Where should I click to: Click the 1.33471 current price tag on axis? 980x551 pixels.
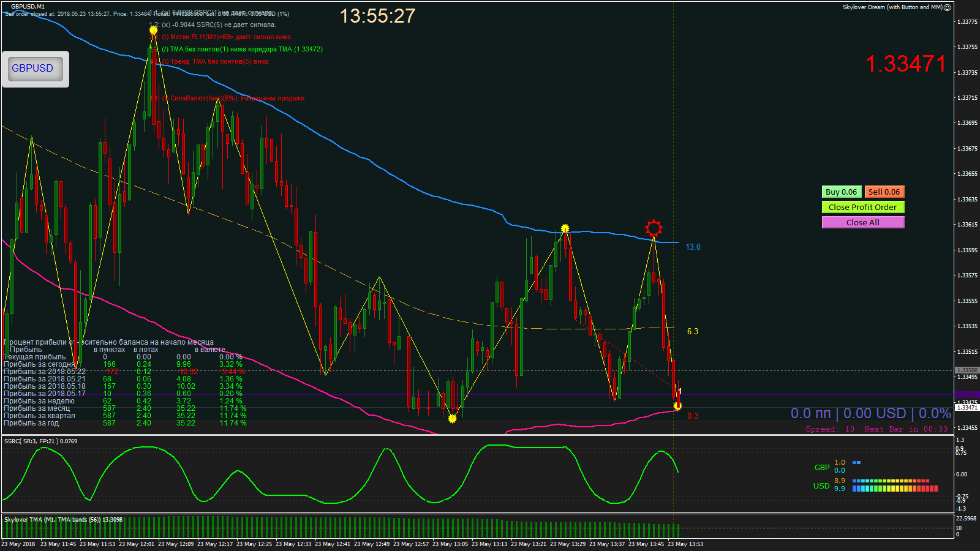967,407
